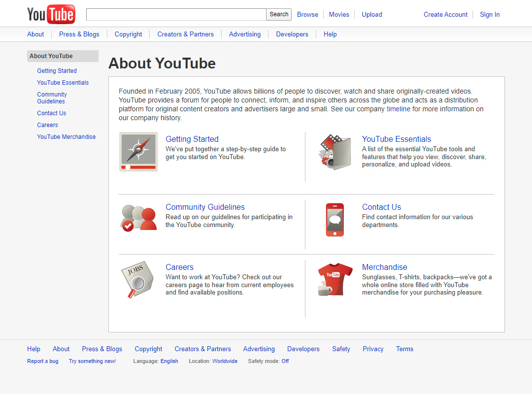The height and width of the screenshot is (394, 532).
Task: Click the Careers JOBS magnifier icon
Action: click(x=137, y=280)
